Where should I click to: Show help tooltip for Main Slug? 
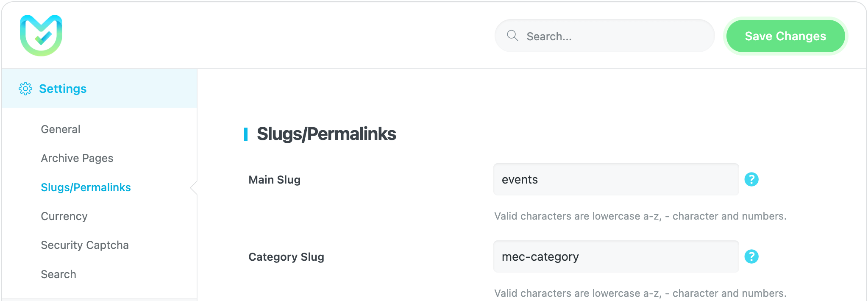751,179
